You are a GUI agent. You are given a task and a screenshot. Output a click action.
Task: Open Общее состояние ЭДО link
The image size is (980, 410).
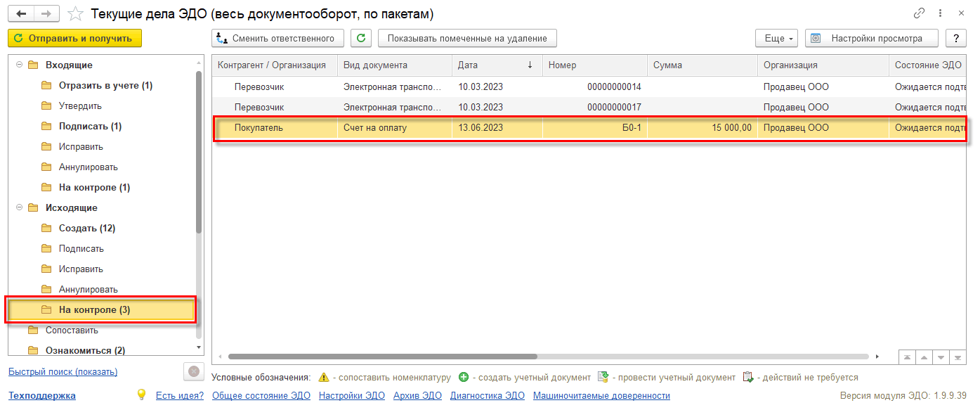[x=261, y=396]
